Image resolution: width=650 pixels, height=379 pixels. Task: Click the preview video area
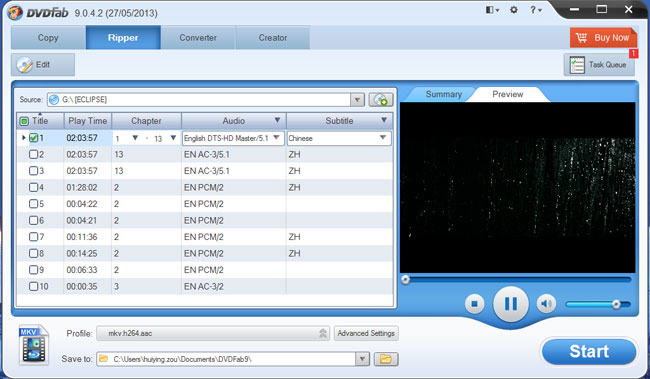[517, 187]
